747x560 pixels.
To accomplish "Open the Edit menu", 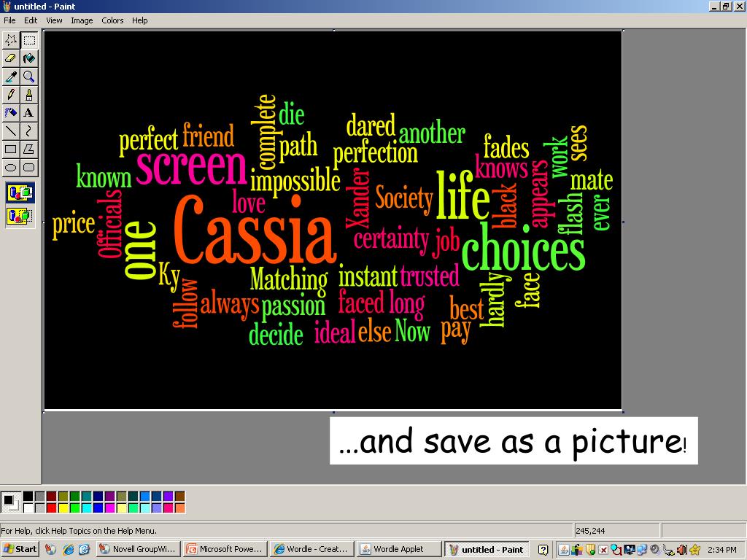I will 31,20.
